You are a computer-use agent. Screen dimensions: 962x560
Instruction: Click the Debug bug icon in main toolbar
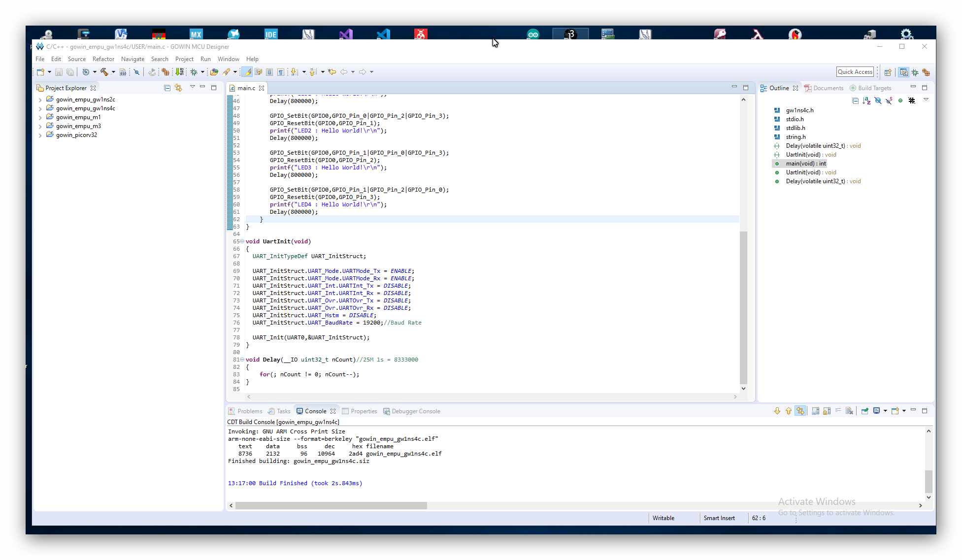pyautogui.click(x=194, y=72)
